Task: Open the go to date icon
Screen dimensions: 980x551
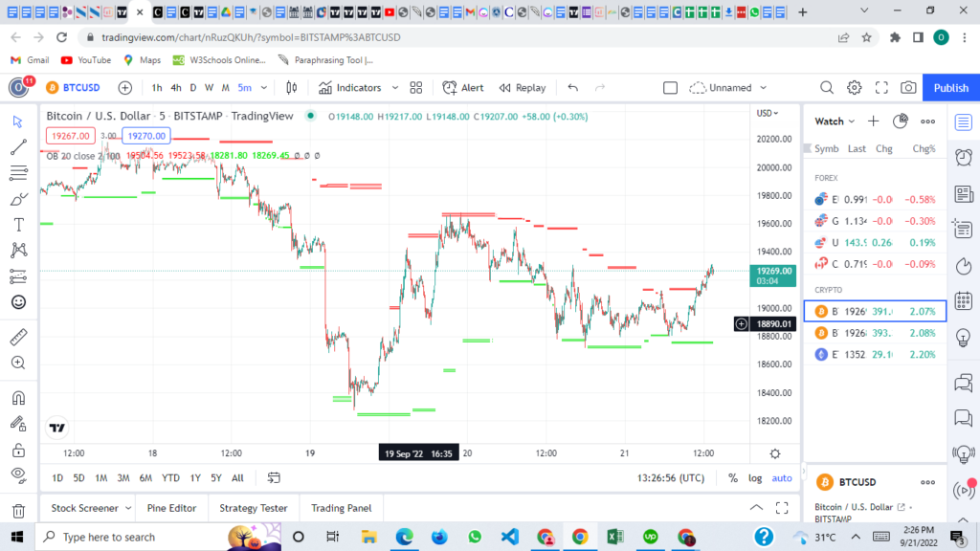Action: 273,478
